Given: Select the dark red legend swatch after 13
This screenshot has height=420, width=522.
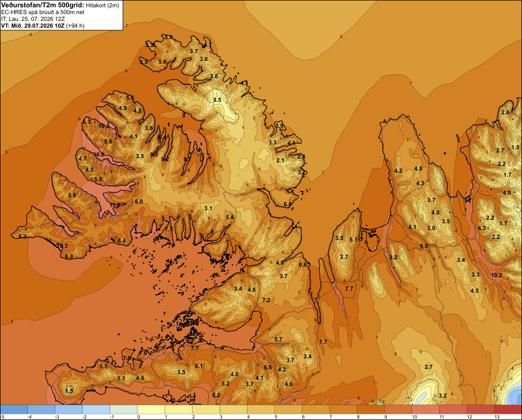Looking at the screenshot, I should (508, 410).
